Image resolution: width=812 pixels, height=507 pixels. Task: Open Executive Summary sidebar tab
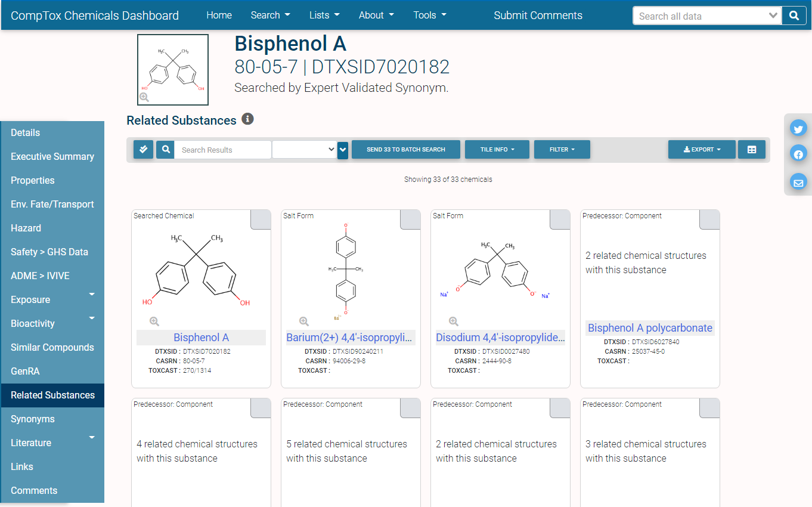pyautogui.click(x=52, y=157)
